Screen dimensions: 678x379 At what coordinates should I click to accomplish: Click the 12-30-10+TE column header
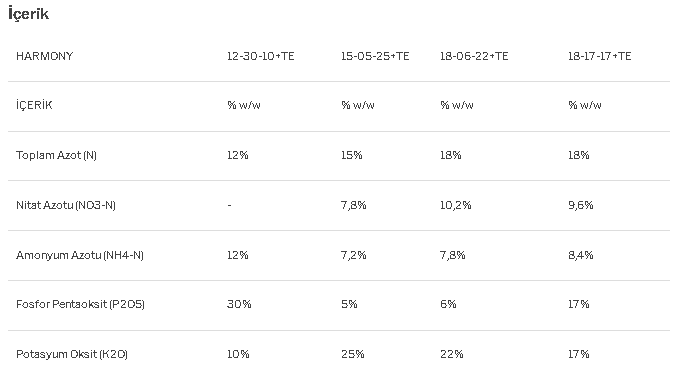click(261, 56)
